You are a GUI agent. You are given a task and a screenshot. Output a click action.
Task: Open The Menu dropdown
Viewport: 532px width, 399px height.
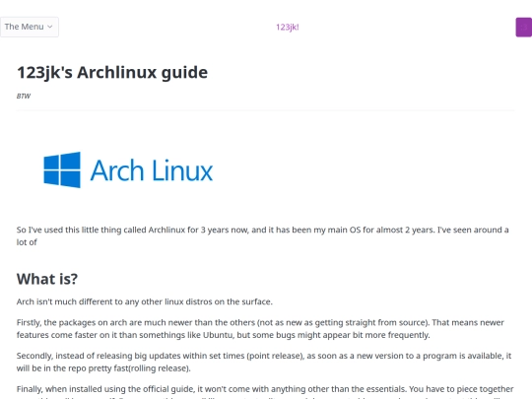[30, 27]
